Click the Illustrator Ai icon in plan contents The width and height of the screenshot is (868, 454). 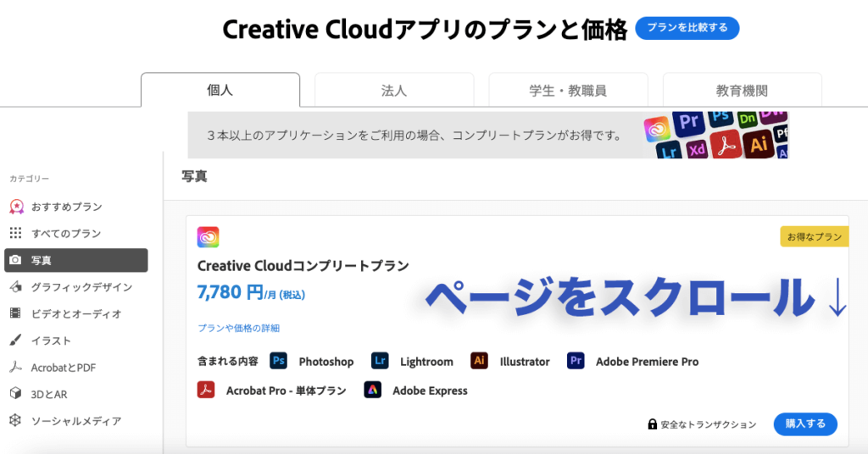[x=479, y=361]
